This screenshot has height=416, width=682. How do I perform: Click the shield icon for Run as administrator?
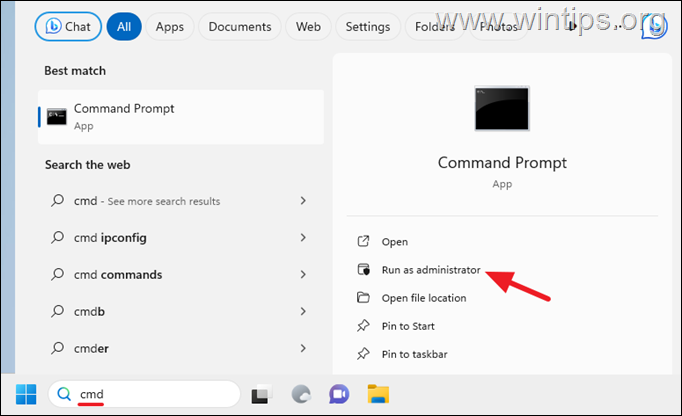363,269
